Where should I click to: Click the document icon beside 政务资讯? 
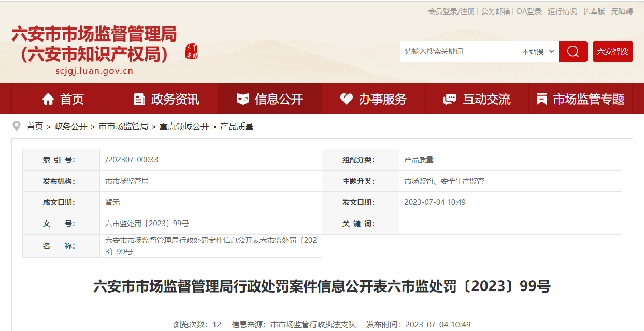(x=139, y=99)
